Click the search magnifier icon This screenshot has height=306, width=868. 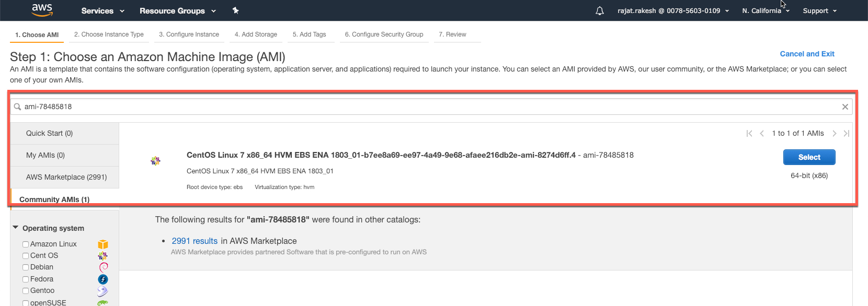[17, 107]
